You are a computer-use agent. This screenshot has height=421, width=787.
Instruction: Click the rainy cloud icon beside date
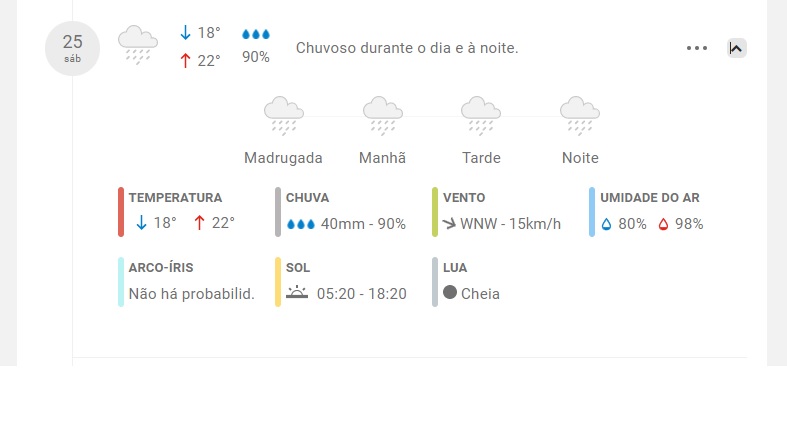pos(138,45)
